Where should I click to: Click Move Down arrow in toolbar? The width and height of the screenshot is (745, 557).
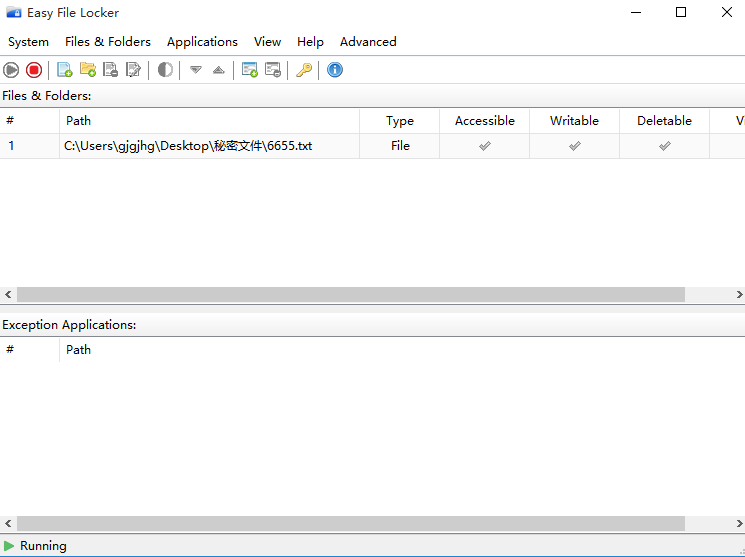tap(196, 70)
